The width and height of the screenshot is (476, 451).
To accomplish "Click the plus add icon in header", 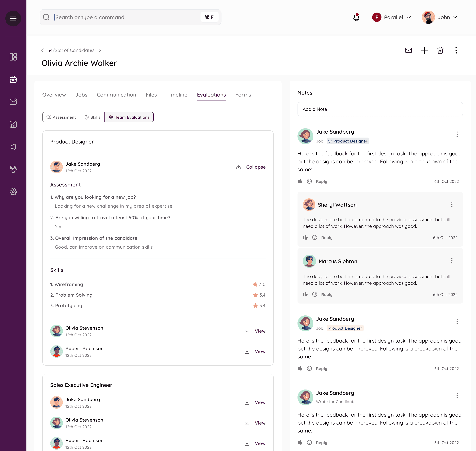I will pos(424,50).
